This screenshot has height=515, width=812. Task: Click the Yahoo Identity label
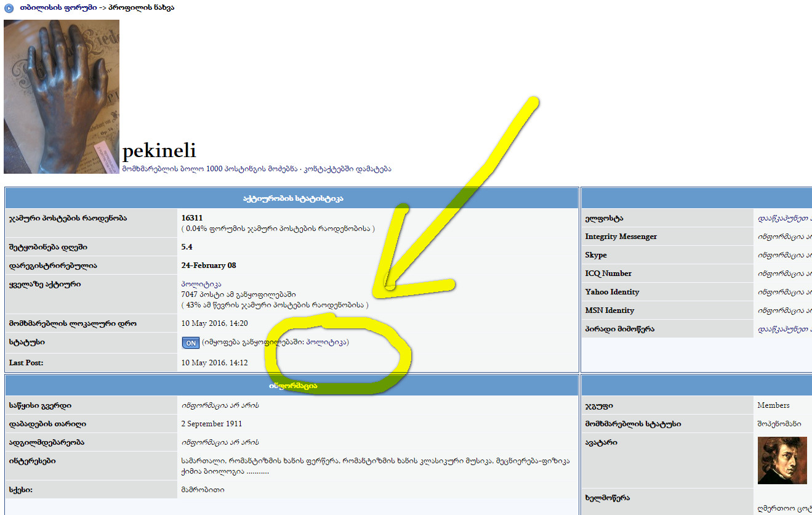click(613, 292)
